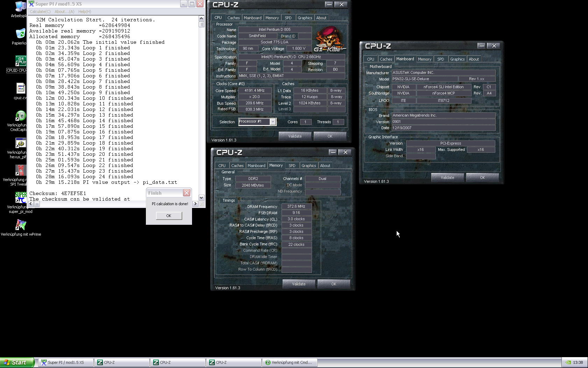Select About tab in CPU window
Image resolution: width=588 pixels, height=368 pixels.
pos(321,18)
